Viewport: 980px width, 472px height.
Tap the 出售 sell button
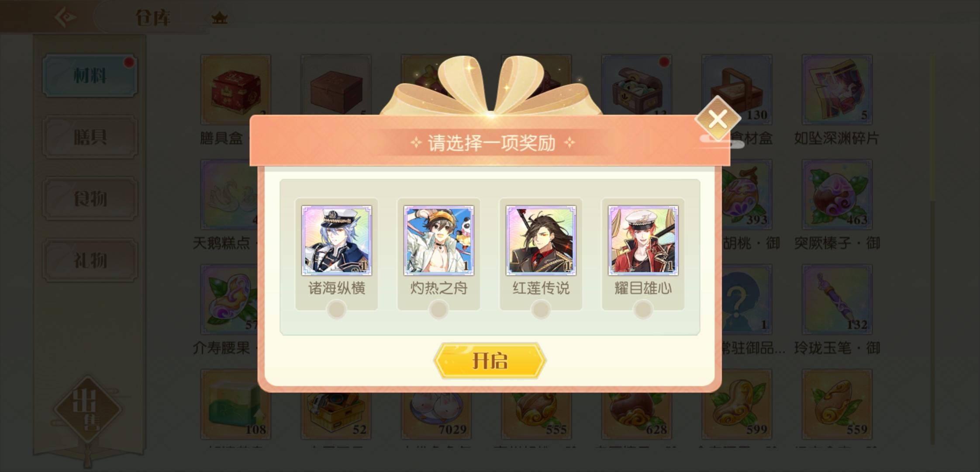88,409
